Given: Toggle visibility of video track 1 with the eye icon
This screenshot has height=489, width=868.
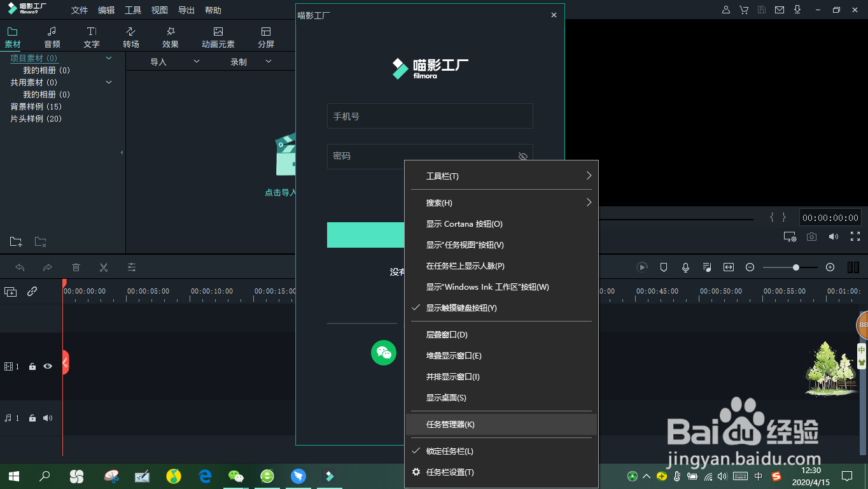Looking at the screenshot, I should click(48, 366).
